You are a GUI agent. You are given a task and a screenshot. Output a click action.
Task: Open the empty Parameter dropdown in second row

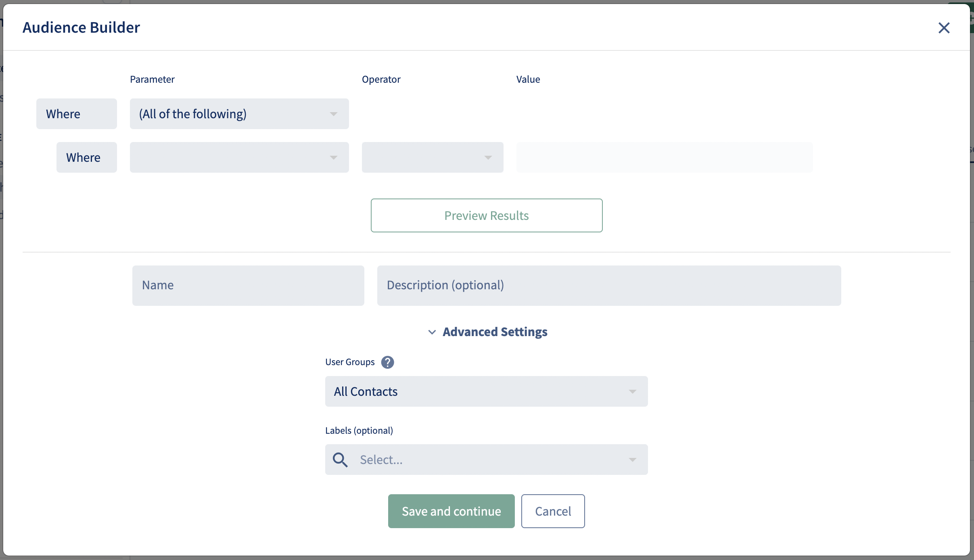click(239, 157)
